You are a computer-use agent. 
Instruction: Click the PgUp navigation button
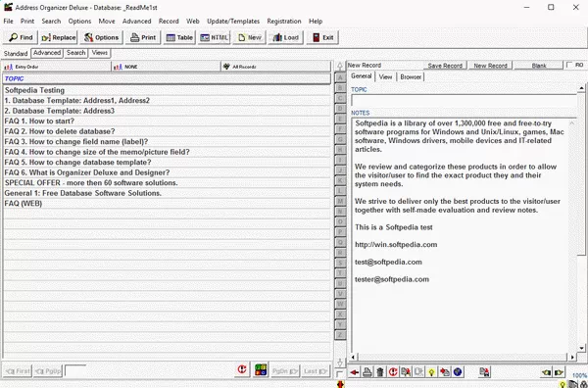pyautogui.click(x=48, y=371)
